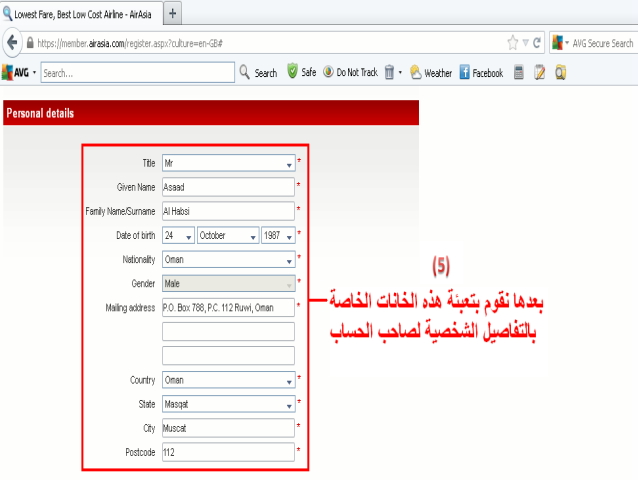This screenshot has width=638, height=480.
Task: Click the AVG trash bin icon
Action: pyautogui.click(x=390, y=73)
